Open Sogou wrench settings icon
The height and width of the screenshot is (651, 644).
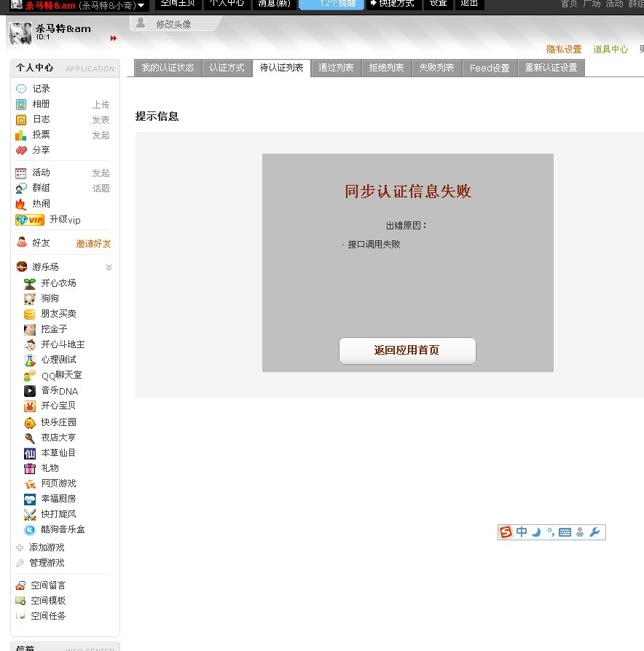(x=595, y=532)
